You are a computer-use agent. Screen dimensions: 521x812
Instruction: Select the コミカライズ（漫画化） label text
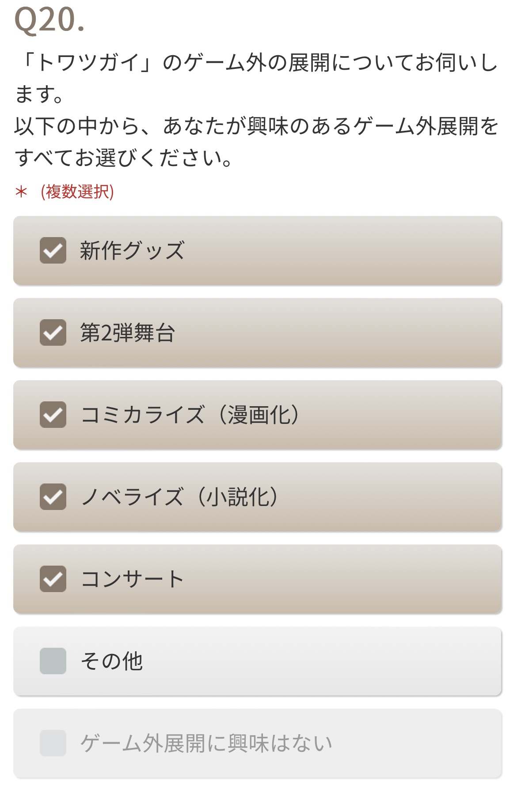pyautogui.click(x=191, y=415)
